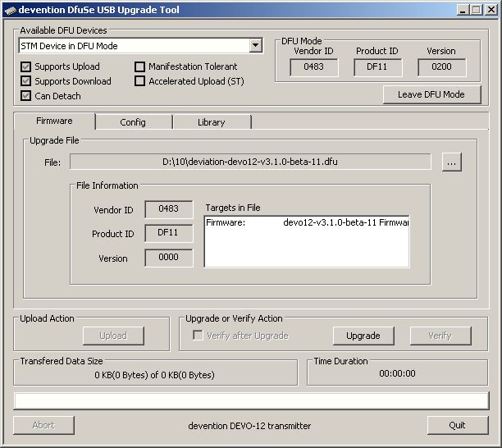Maximize the DfuSe window
The image size is (502, 448).
pyautogui.click(x=477, y=10)
